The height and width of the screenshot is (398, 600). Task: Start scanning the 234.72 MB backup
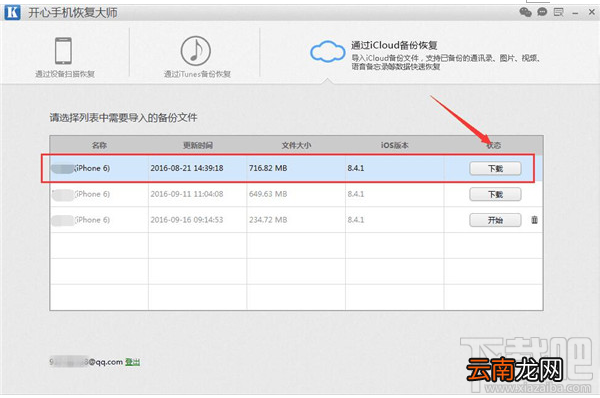click(x=495, y=220)
